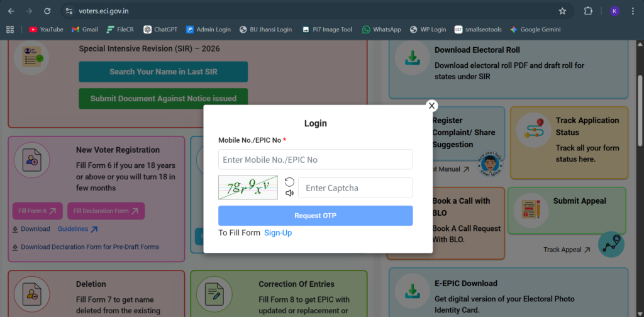Play the captcha audio speaker icon
The height and width of the screenshot is (317, 644).
click(289, 193)
